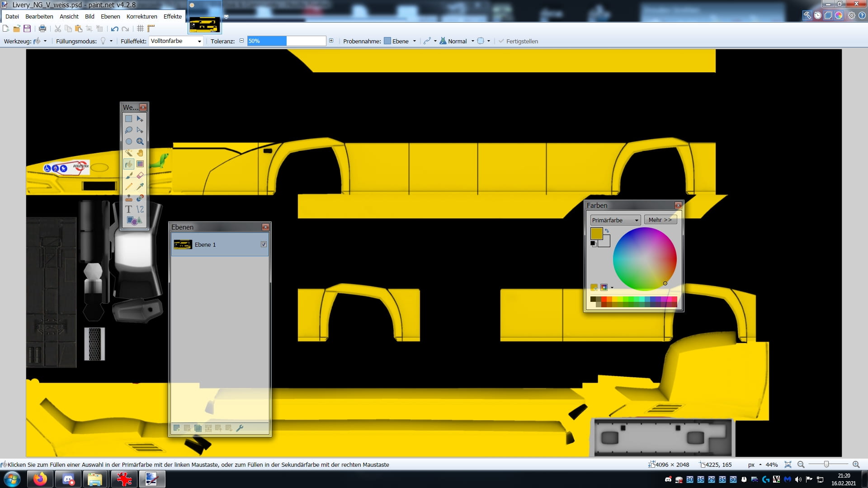868x488 pixels.
Task: Select the Eraser tool
Action: coord(140,175)
